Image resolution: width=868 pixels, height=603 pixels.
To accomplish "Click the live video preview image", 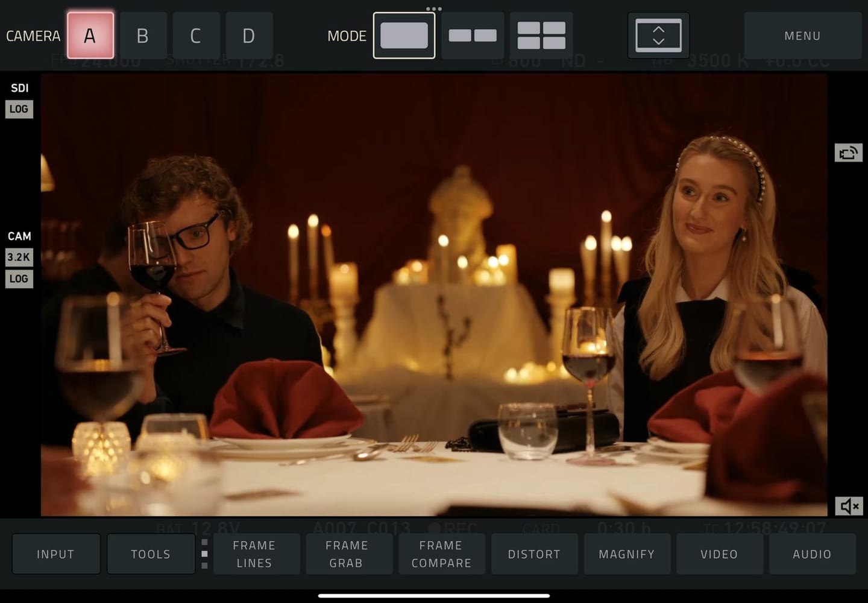I will [434, 295].
